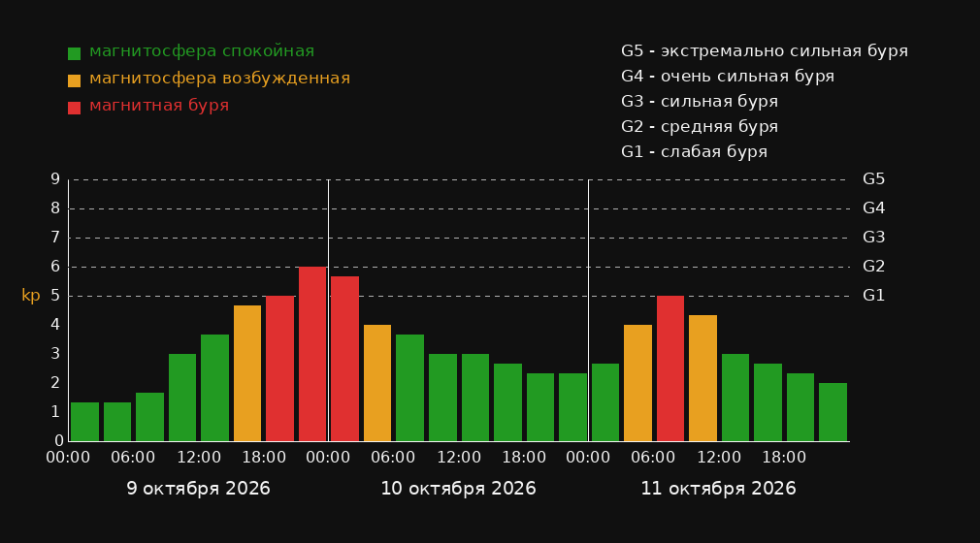Viewport: 980px width, 543px height.
Task: Click the red bar on 11 октября
Action: click(670, 368)
